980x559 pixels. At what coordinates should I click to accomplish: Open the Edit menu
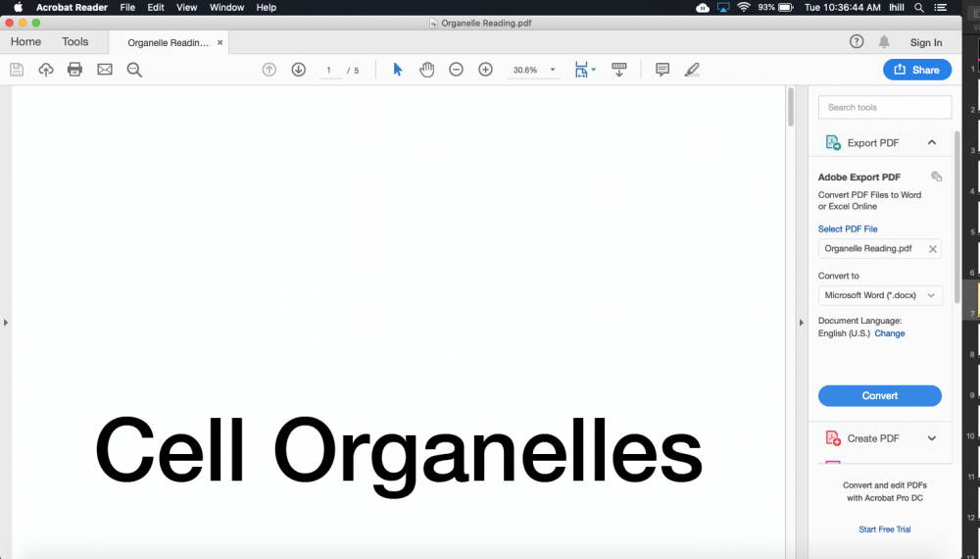coord(156,8)
